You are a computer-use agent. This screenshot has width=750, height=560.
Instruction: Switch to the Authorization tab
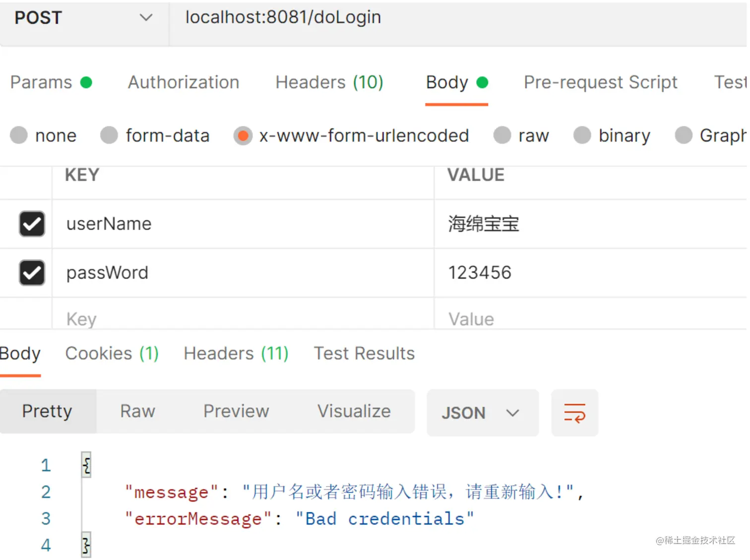(184, 82)
